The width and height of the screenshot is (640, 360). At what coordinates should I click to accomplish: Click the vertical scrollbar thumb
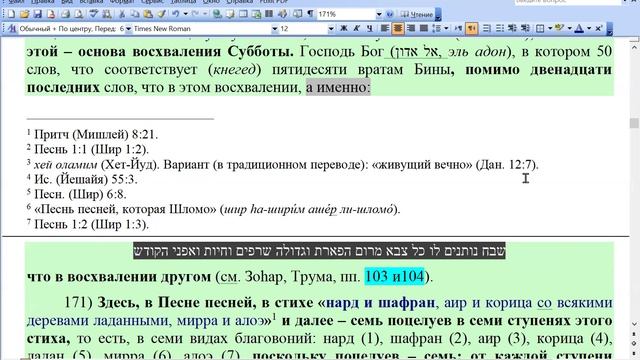point(634,123)
